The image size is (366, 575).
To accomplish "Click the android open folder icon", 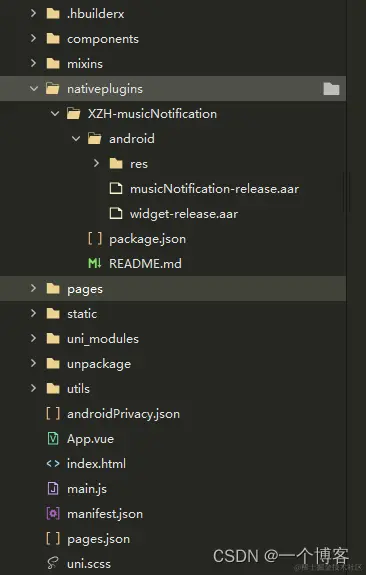I will pyautogui.click(x=95, y=139).
